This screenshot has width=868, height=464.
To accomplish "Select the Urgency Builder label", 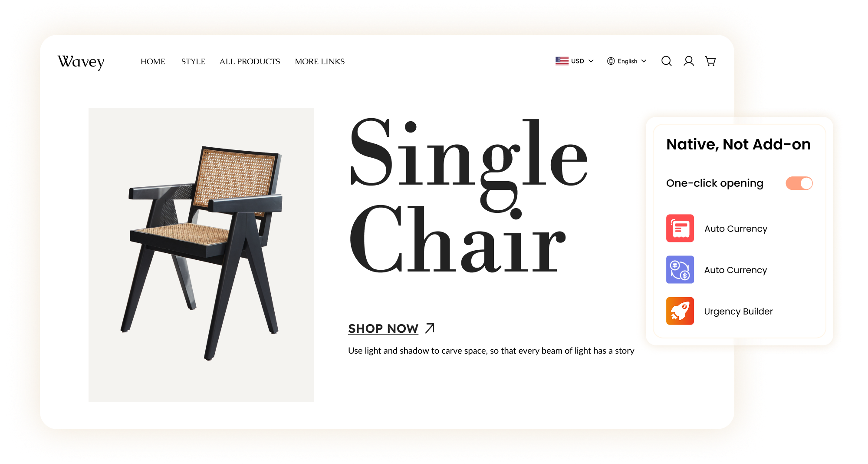I will click(x=738, y=312).
